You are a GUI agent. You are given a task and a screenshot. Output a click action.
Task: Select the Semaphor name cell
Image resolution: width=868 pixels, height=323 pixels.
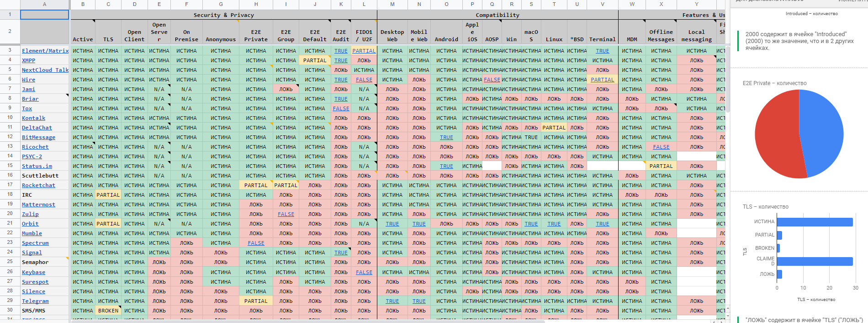pos(45,262)
